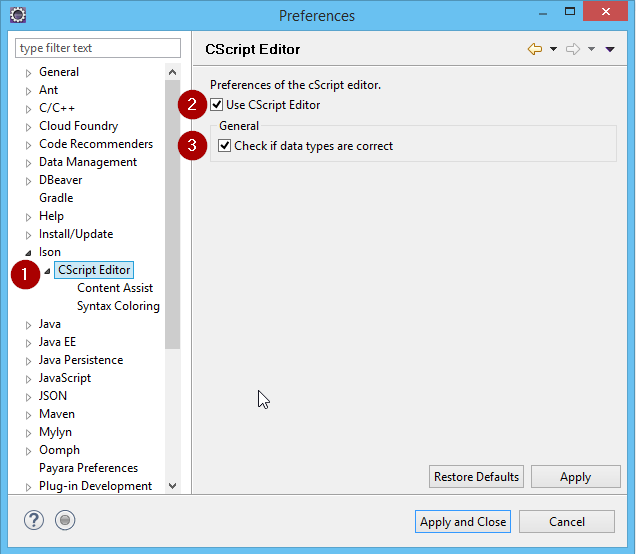Image resolution: width=636 pixels, height=554 pixels.
Task: Open the back history dropdown arrow
Action: click(553, 49)
